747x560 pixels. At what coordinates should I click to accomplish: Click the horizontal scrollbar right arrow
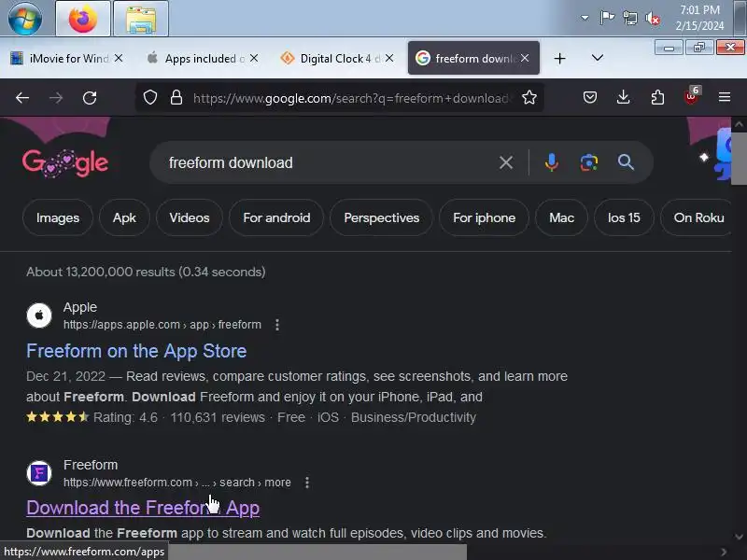pos(725,552)
